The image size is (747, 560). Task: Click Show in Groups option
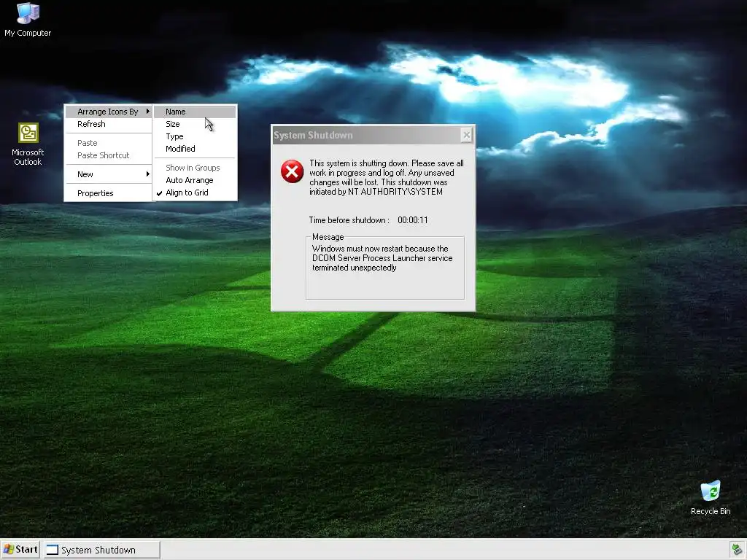tap(195, 168)
